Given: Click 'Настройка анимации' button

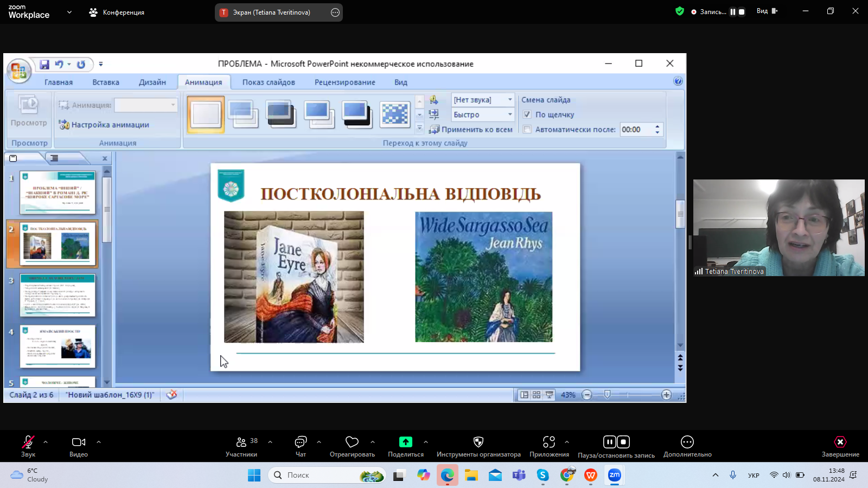Looking at the screenshot, I should [x=104, y=125].
